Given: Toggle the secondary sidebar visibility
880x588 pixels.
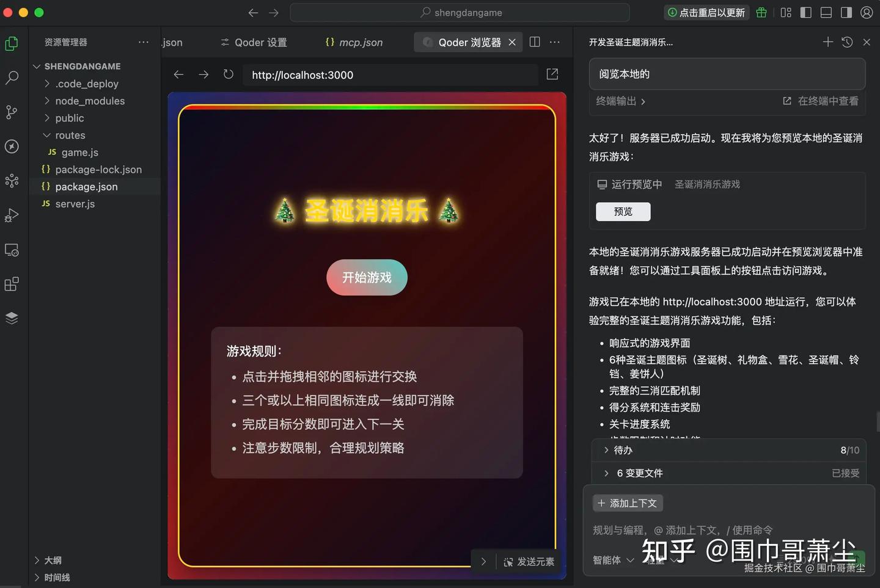Looking at the screenshot, I should [846, 12].
